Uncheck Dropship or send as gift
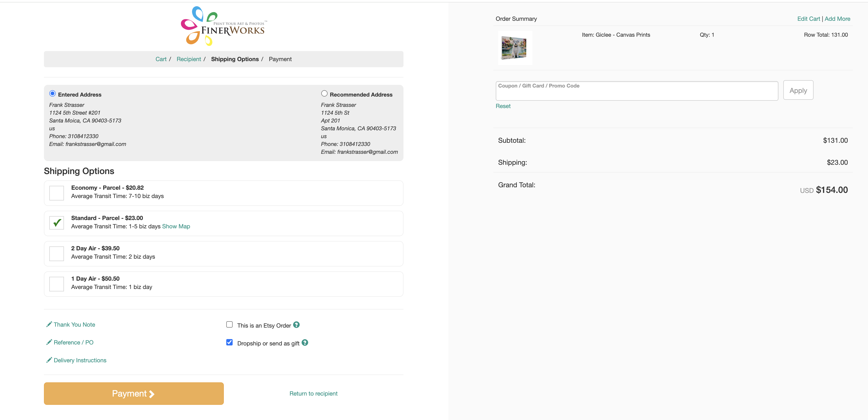Viewport: 868px width, 420px height. pyautogui.click(x=229, y=343)
